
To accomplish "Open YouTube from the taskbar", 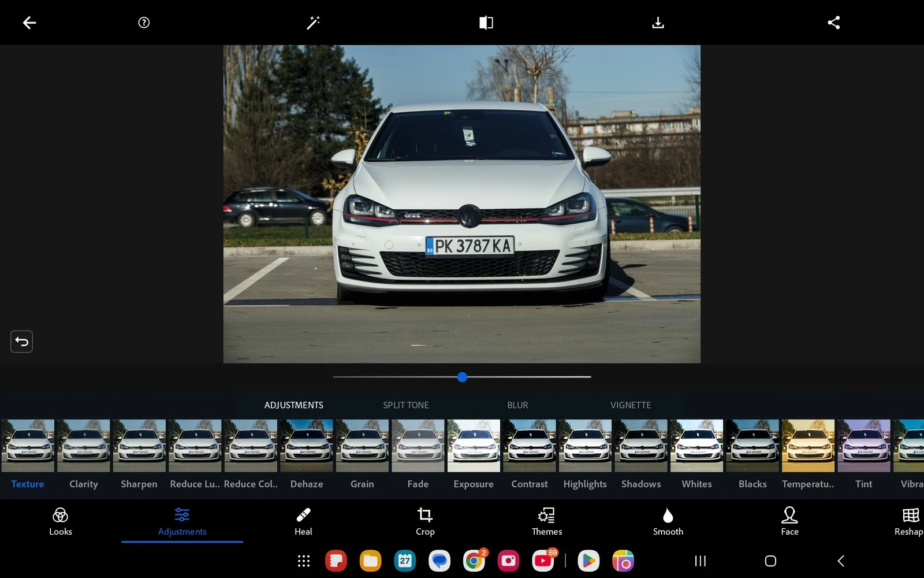I will pos(543,561).
